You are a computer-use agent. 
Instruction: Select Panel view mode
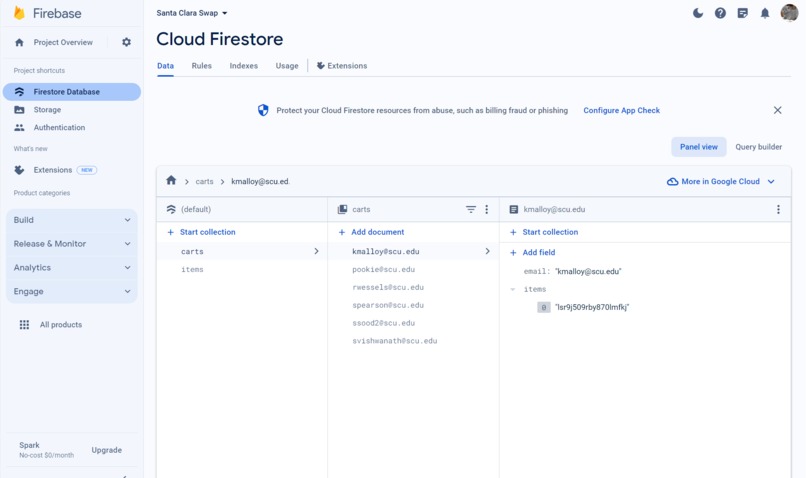699,147
